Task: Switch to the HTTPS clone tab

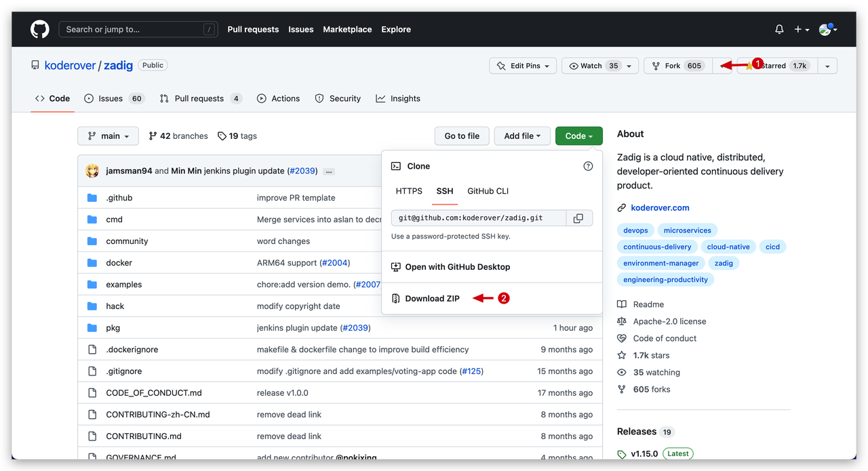Action: [x=409, y=191]
